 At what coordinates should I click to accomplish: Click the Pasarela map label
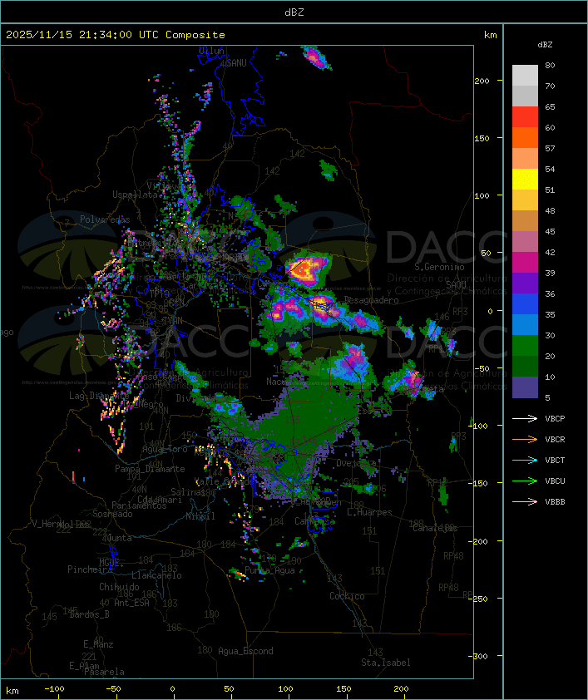tap(104, 672)
